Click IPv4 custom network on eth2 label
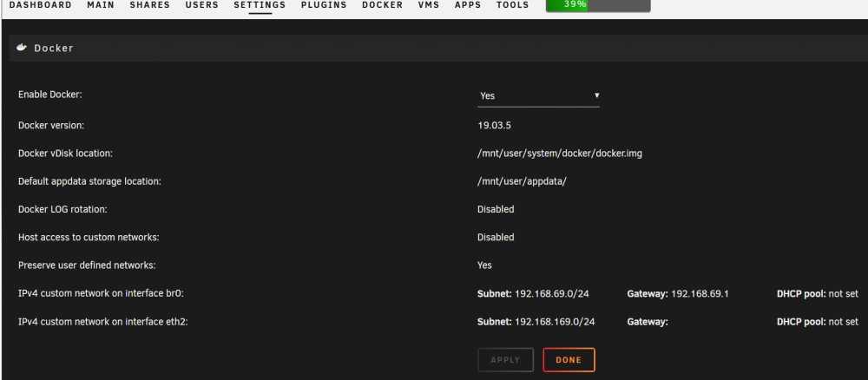Screen dimensions: 868x380 click(x=103, y=321)
